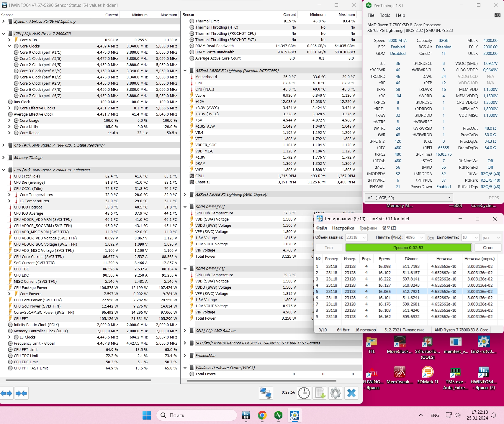Click the right panel horizontal scrollbar in HWiNFO
Screen dimensions: 504x424
click(262, 380)
